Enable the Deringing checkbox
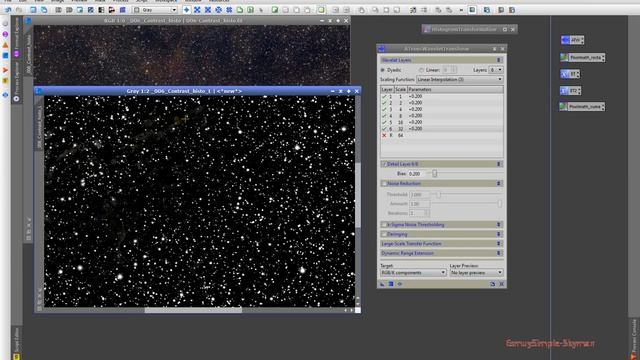Viewport: 640px width, 360px height. pos(384,234)
